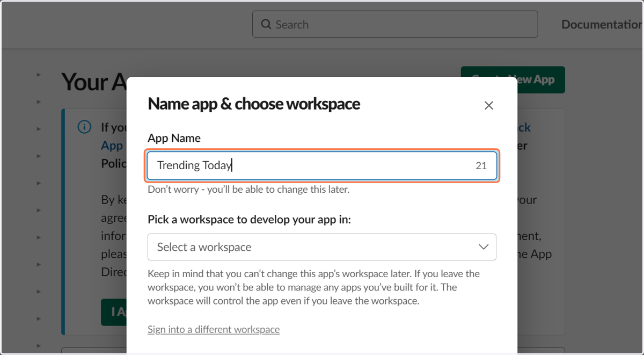The width and height of the screenshot is (644, 355).
Task: Click the "Name app & choose workspace" heading
Action: click(x=254, y=104)
